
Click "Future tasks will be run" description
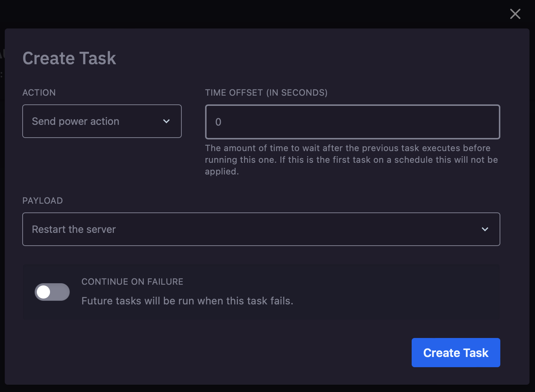tap(187, 301)
